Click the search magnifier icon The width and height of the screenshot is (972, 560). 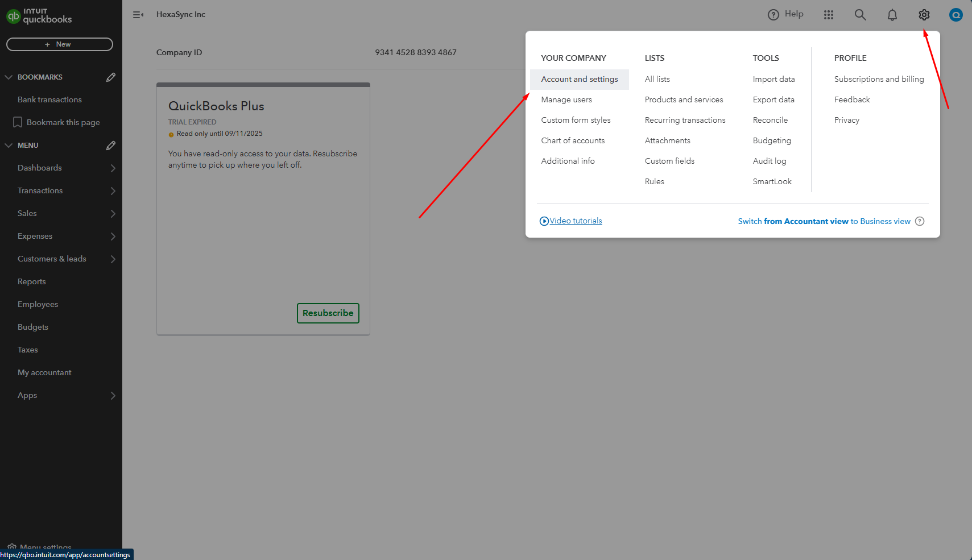(861, 15)
